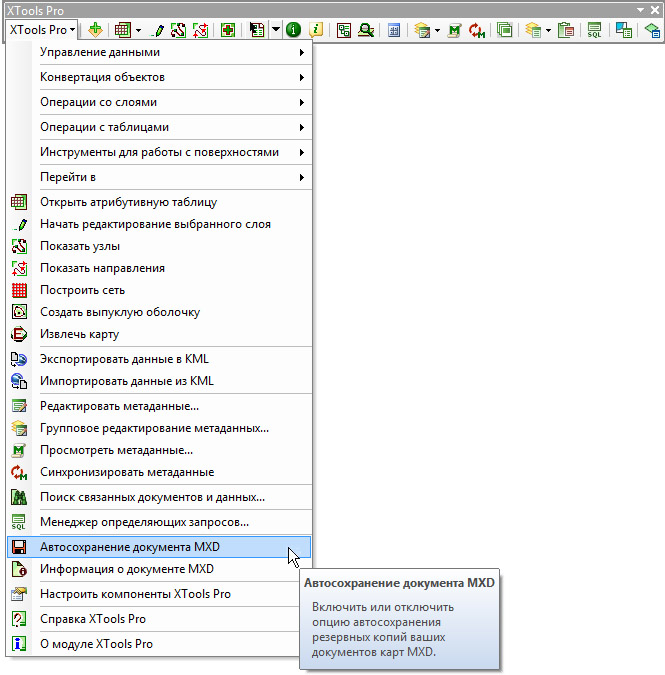The height and width of the screenshot is (675, 665).
Task: Click the blue windows table toolbar icon
Action: point(624,30)
